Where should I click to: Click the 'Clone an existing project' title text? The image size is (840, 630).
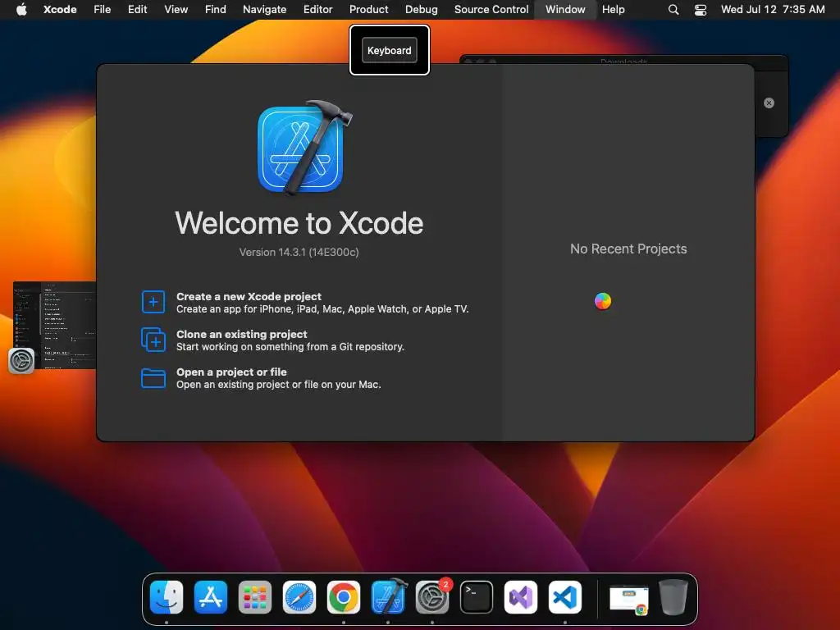pos(242,334)
